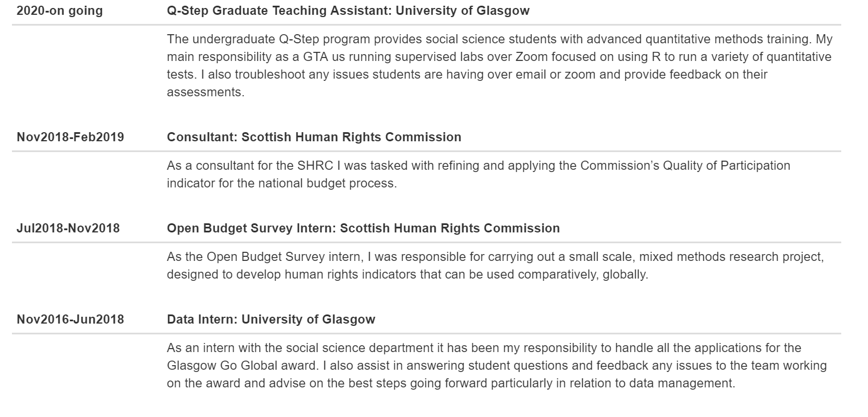Image resolution: width=868 pixels, height=417 pixels.
Task: Select the Nov2018-Feb2019 date label
Action: (71, 137)
